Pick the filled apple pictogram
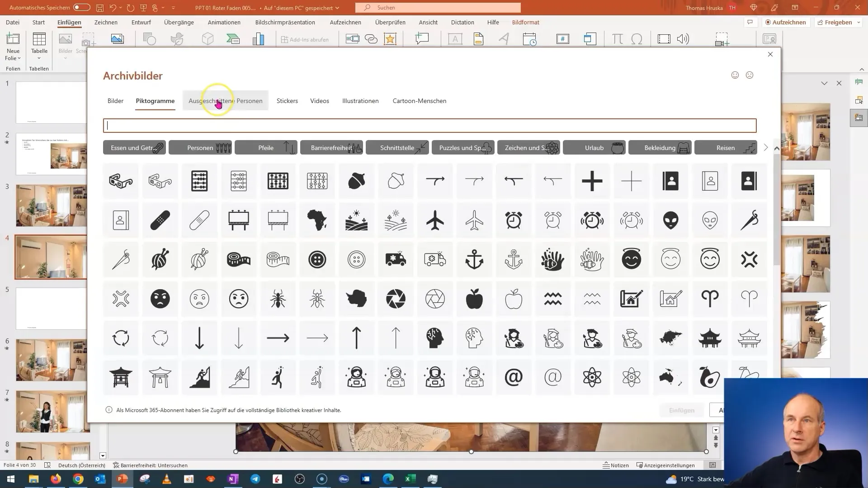 pos(474,299)
